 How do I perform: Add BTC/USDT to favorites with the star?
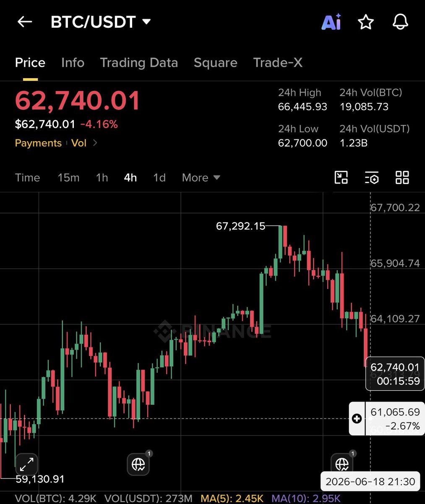[366, 22]
